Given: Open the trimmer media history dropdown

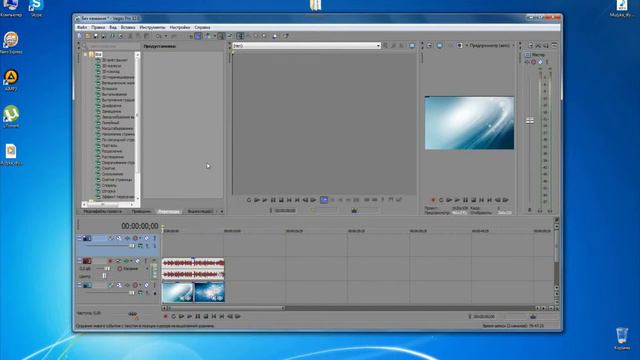Looking at the screenshot, I should coord(378,46).
